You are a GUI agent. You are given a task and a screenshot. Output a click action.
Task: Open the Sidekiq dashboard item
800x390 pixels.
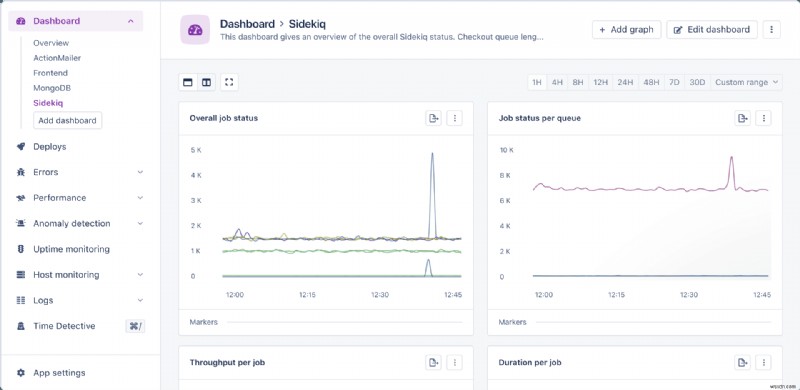48,103
